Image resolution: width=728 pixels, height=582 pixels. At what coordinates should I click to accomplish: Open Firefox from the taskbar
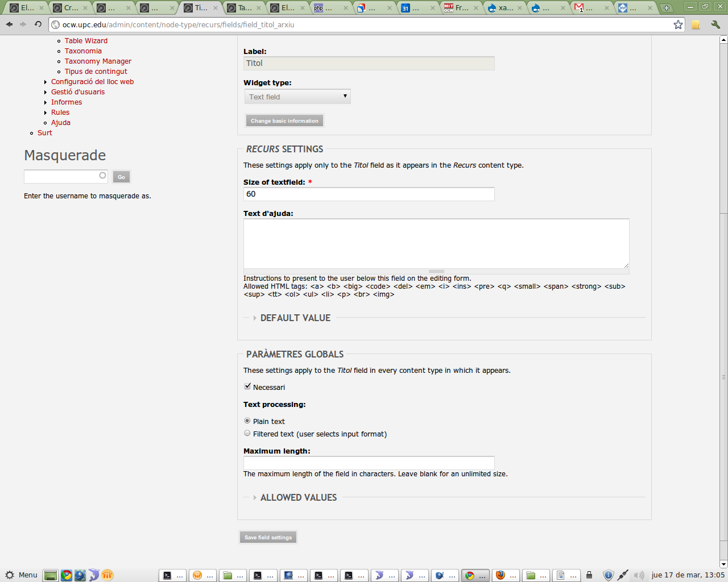click(506, 575)
